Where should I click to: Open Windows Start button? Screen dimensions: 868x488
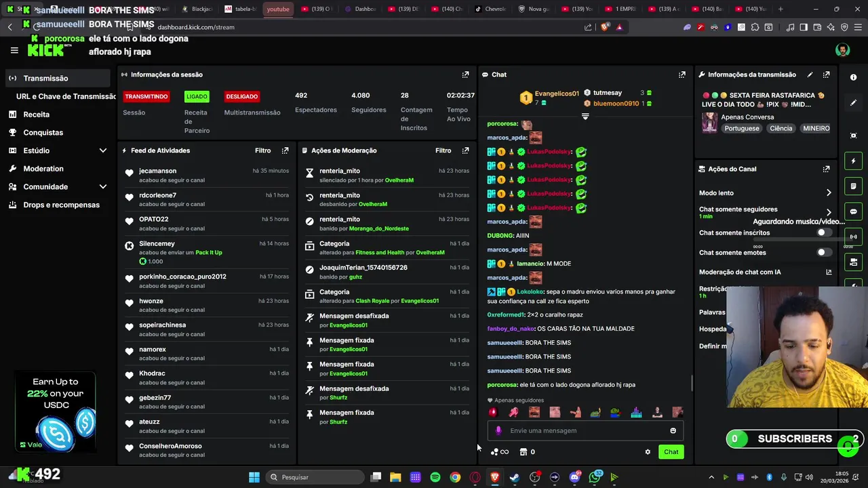(x=254, y=477)
